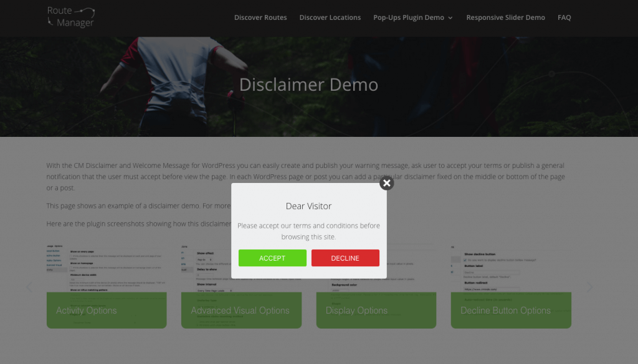Check the show decline button checkbox
Viewport: 638px width, 364px height.
coord(465,260)
